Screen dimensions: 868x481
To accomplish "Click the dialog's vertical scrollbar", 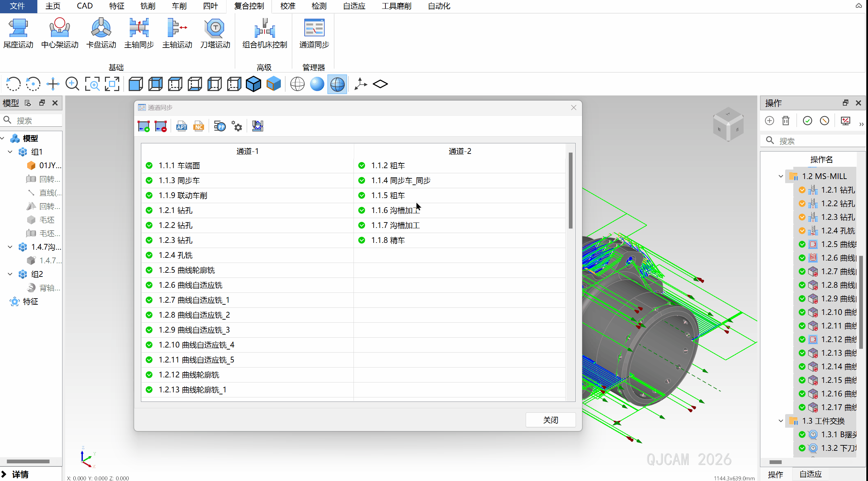I will click(571, 190).
